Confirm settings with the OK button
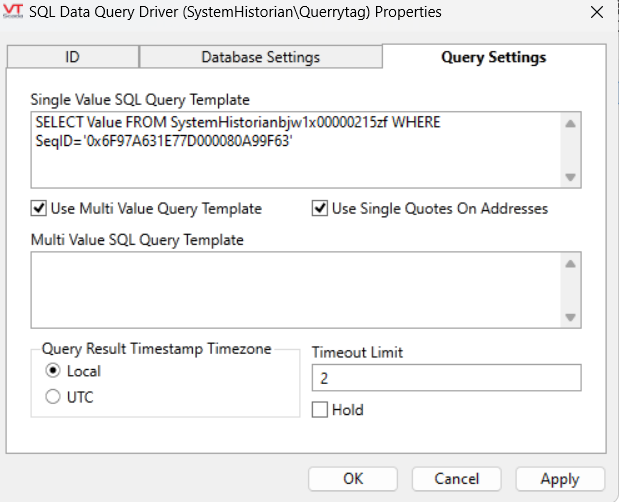This screenshot has height=502, width=619. click(x=353, y=479)
